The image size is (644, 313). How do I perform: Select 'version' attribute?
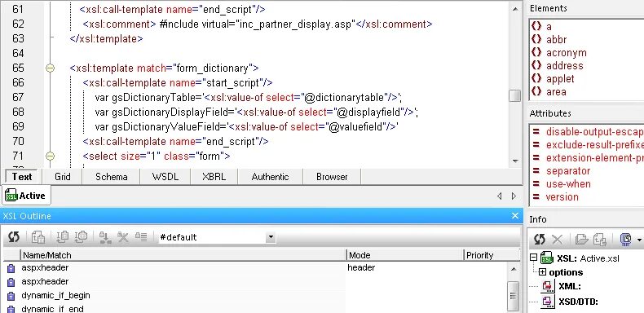(x=562, y=197)
